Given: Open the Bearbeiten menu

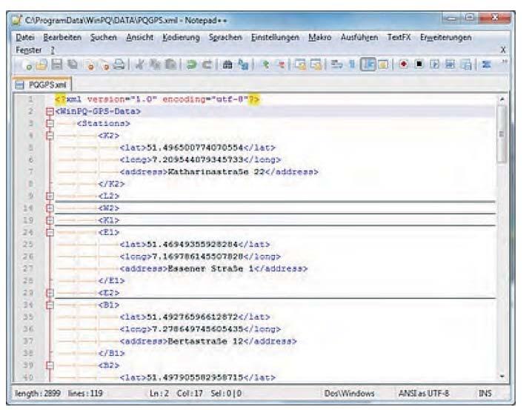Looking at the screenshot, I should tap(62, 37).
